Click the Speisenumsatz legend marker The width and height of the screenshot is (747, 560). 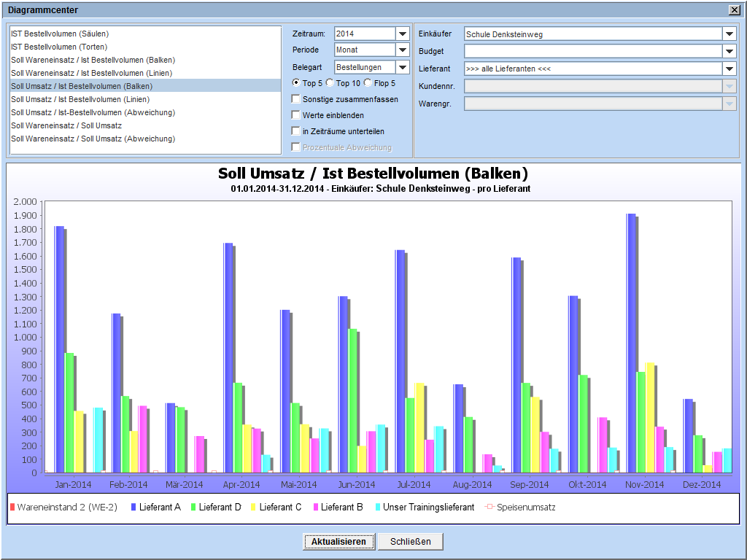point(489,507)
